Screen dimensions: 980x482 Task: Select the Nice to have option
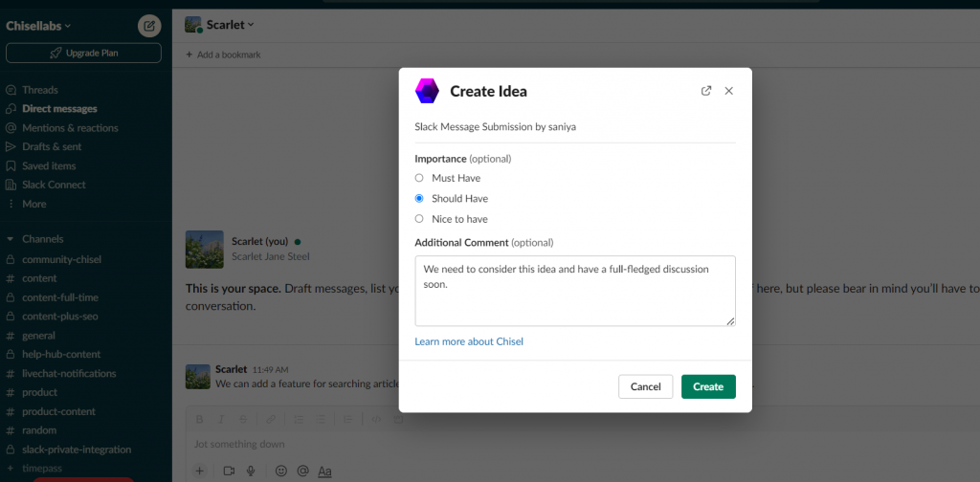pyautogui.click(x=419, y=219)
